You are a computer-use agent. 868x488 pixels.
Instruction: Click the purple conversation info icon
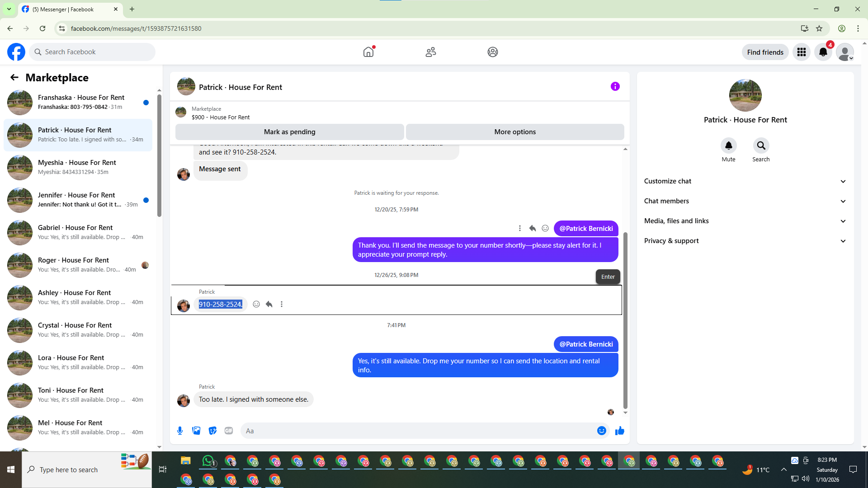pos(615,86)
